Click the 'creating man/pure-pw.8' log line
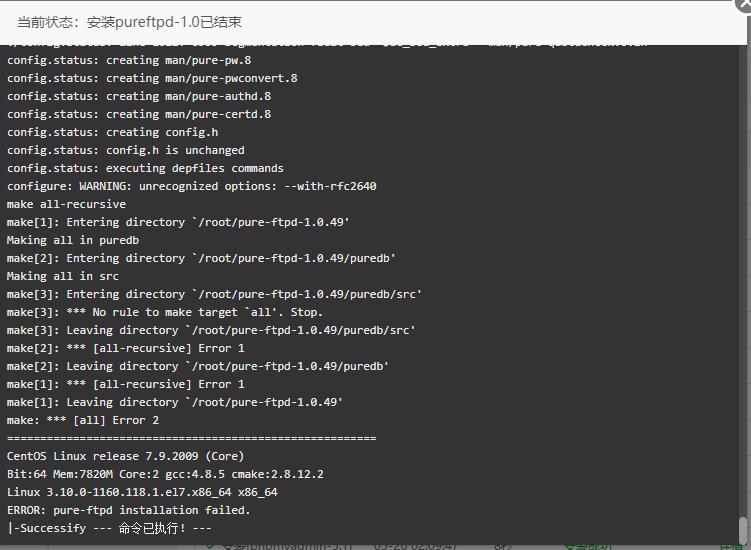The width and height of the screenshot is (751, 550). click(129, 60)
